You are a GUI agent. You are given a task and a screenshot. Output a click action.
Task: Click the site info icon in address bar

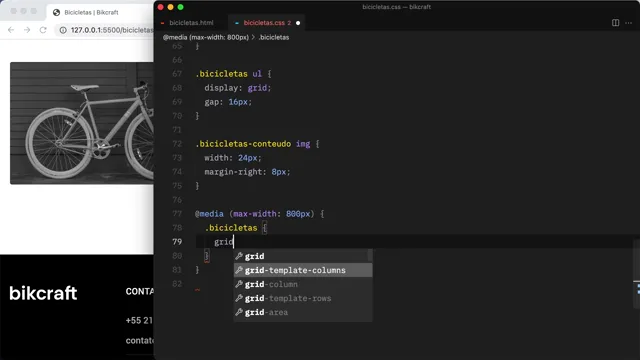[63, 30]
